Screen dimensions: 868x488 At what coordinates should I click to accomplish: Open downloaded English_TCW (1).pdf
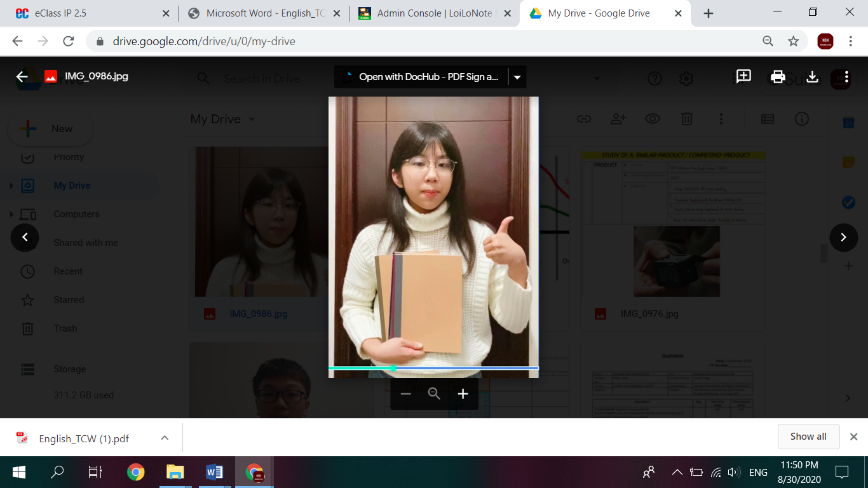tap(84, 438)
